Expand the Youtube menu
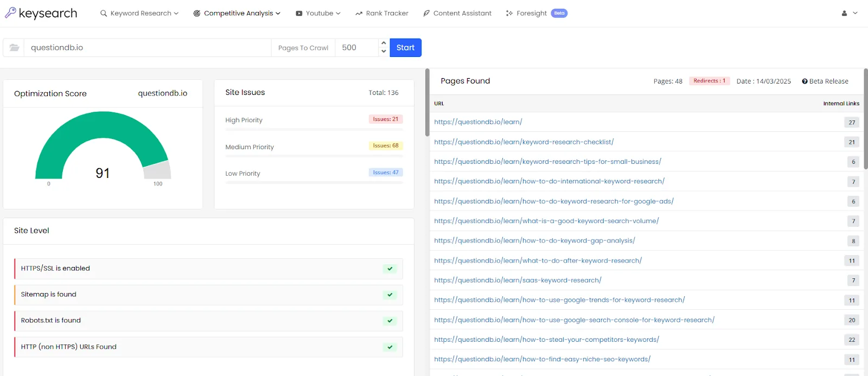 coord(318,13)
